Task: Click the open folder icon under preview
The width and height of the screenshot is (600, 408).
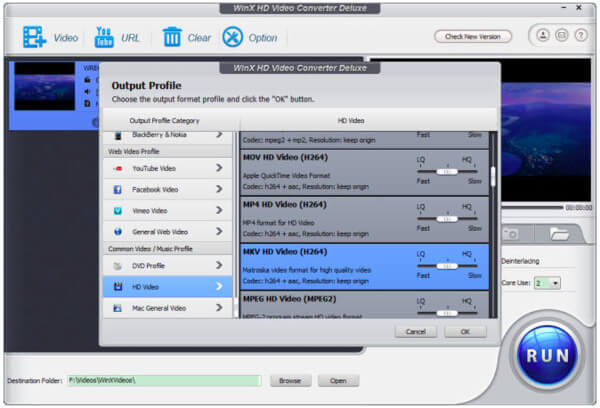Action: click(x=559, y=234)
